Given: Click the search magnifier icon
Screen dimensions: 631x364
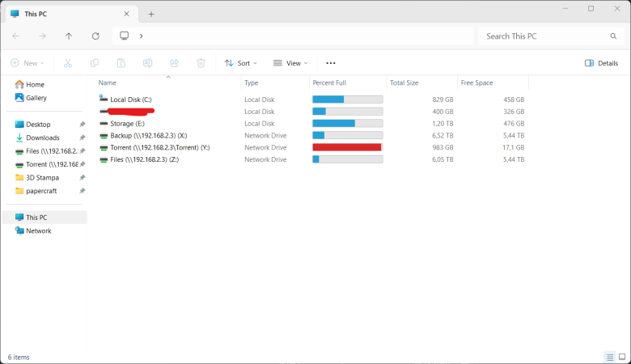Looking at the screenshot, I should (613, 36).
